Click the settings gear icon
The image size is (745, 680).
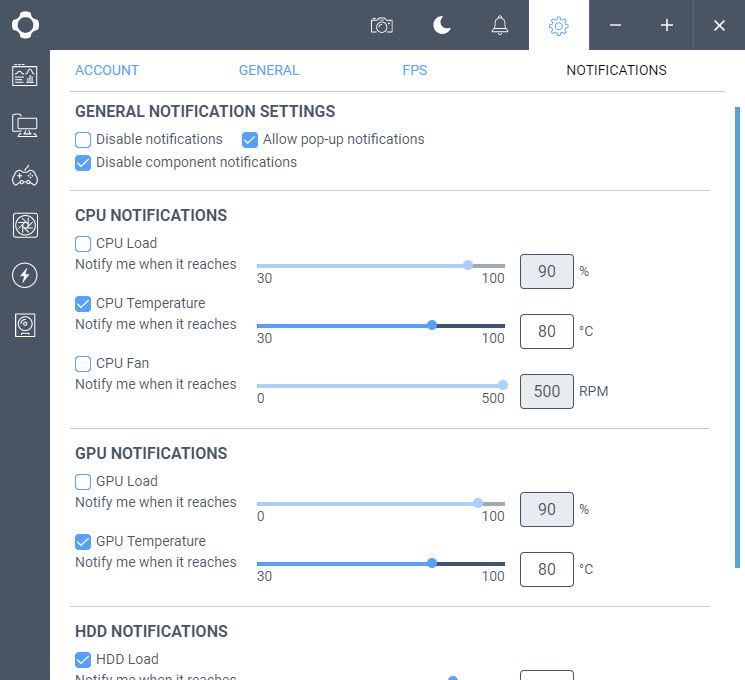[x=558, y=26]
